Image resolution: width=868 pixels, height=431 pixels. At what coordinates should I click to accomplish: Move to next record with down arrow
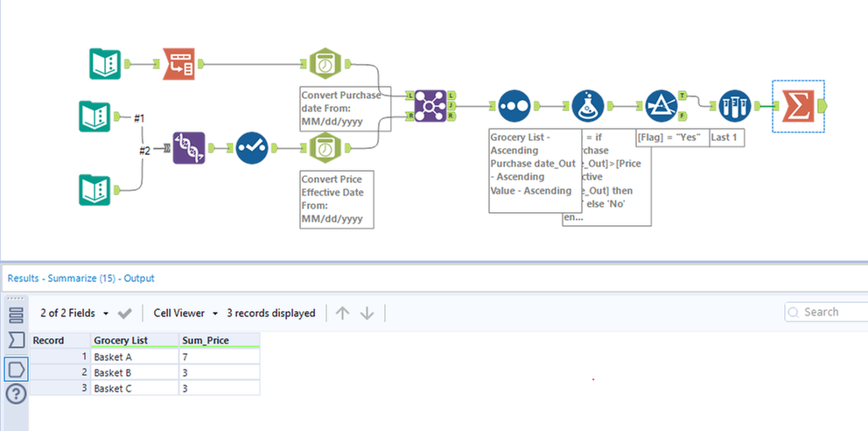coord(367,313)
